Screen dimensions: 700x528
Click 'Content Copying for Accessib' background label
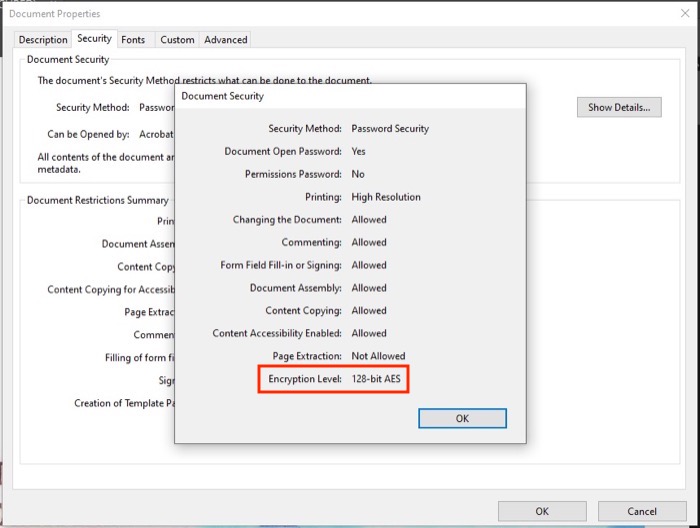tap(111, 290)
